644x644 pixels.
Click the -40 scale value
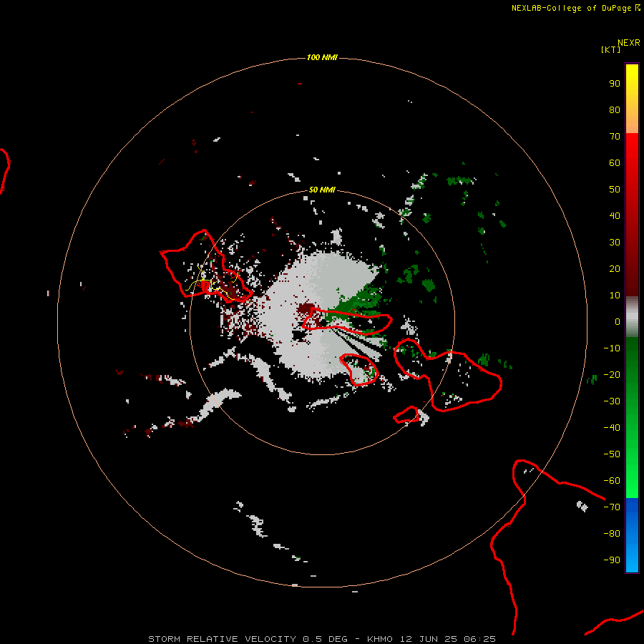(612, 428)
